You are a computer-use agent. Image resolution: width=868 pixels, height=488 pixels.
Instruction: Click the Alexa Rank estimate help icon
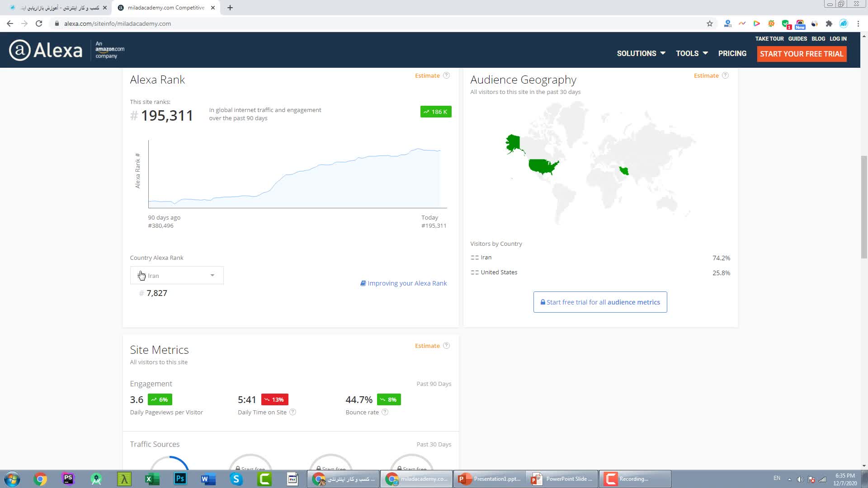coord(446,75)
